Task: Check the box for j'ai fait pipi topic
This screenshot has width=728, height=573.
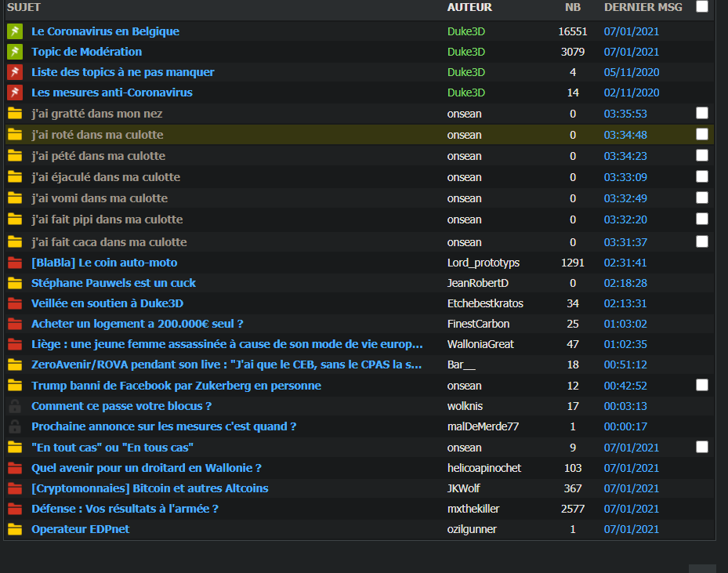Action: tap(702, 219)
